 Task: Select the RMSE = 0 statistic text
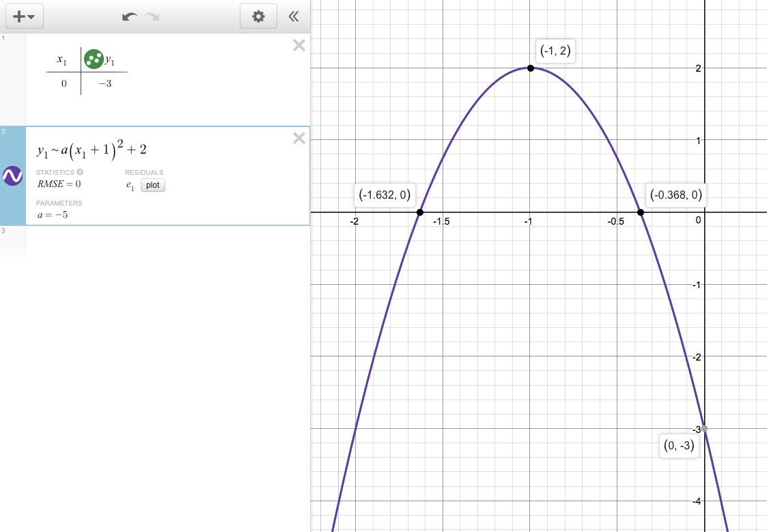coord(59,184)
